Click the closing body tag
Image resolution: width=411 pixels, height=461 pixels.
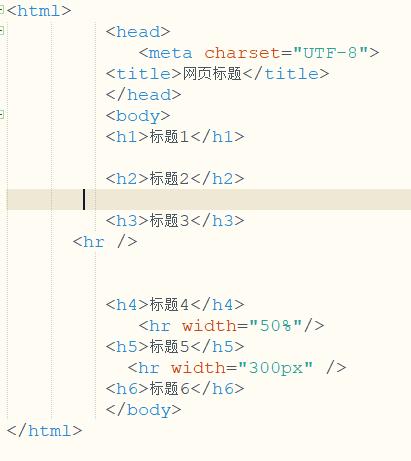click(143, 410)
